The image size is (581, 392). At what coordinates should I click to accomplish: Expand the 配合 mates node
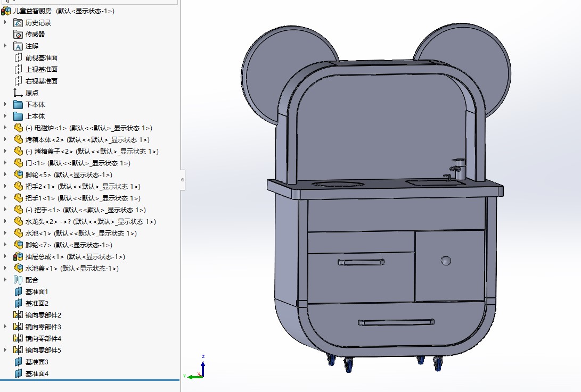tap(5, 280)
